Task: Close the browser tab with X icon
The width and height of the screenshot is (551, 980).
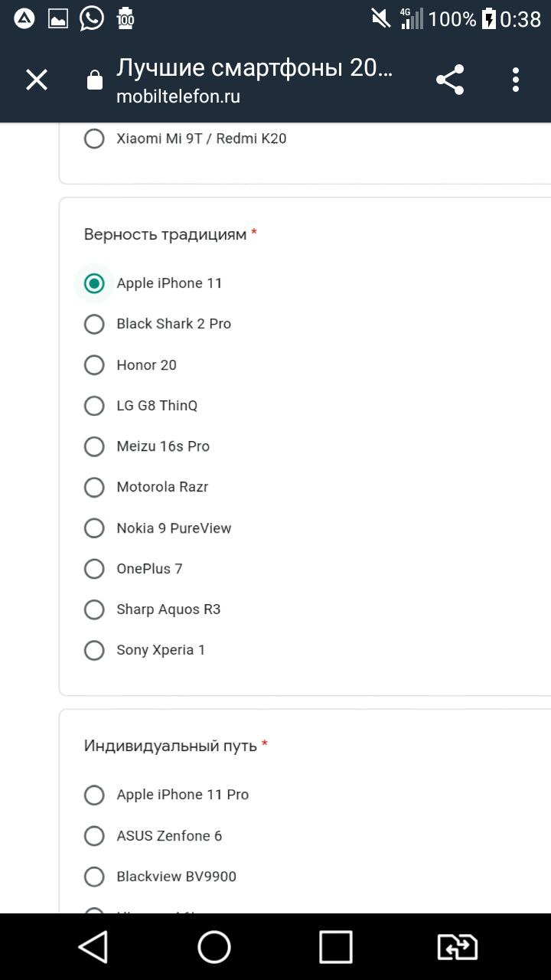Action: tap(37, 80)
